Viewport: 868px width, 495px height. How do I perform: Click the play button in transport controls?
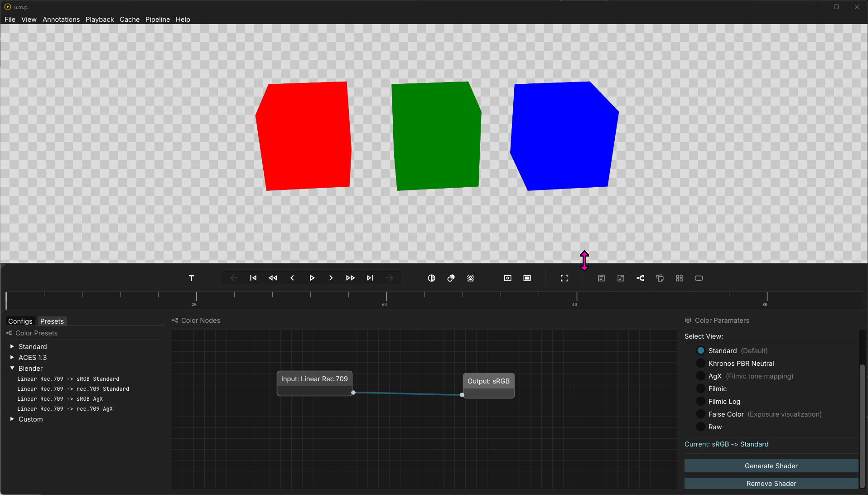[312, 278]
